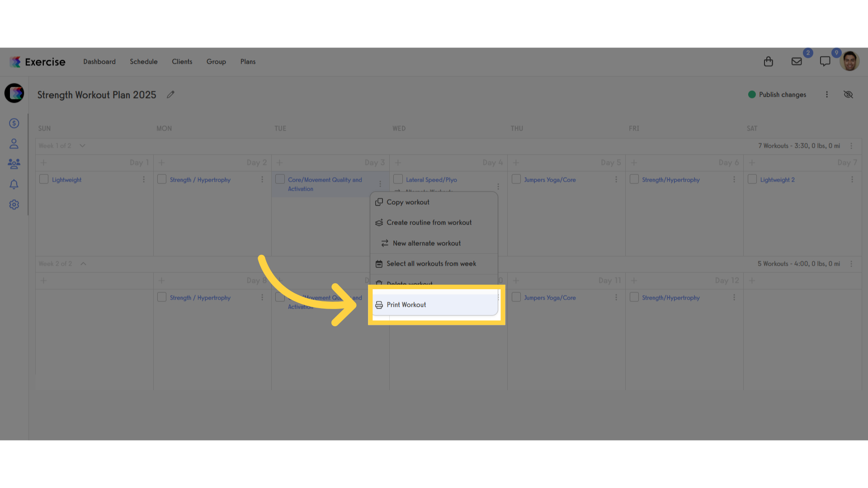Open the dollar payments sidebar icon
The width and height of the screenshot is (868, 488).
click(x=14, y=123)
